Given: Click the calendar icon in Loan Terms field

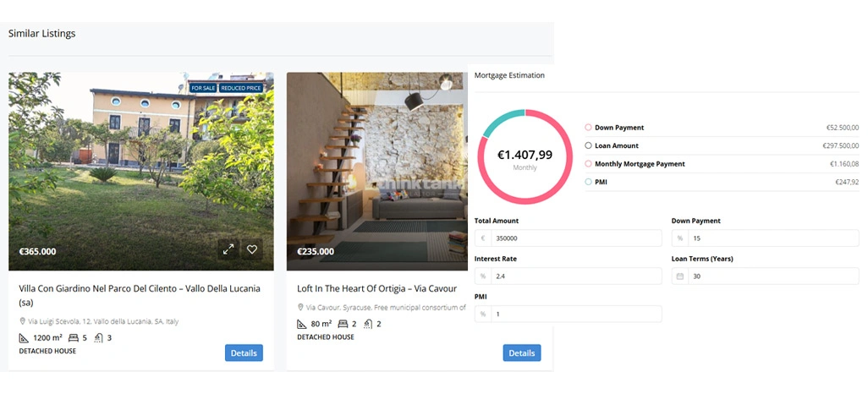Looking at the screenshot, I should click(680, 276).
